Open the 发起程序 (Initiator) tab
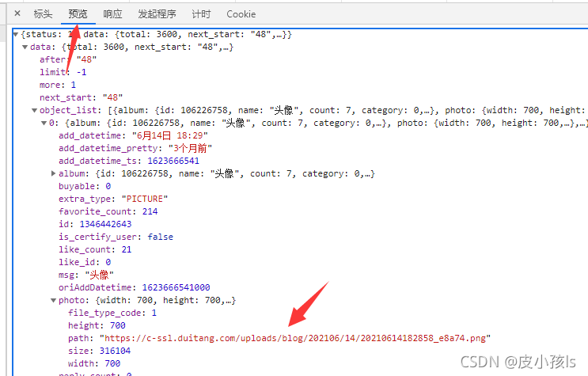 pos(157,14)
